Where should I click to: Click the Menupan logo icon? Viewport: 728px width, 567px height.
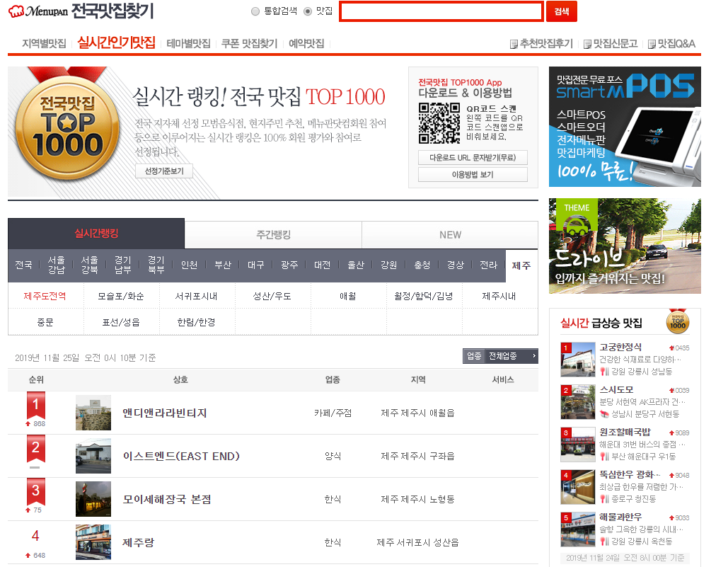point(16,11)
